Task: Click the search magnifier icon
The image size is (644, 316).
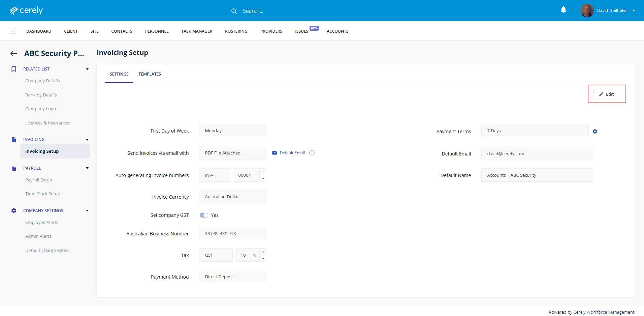Action: coord(234,11)
